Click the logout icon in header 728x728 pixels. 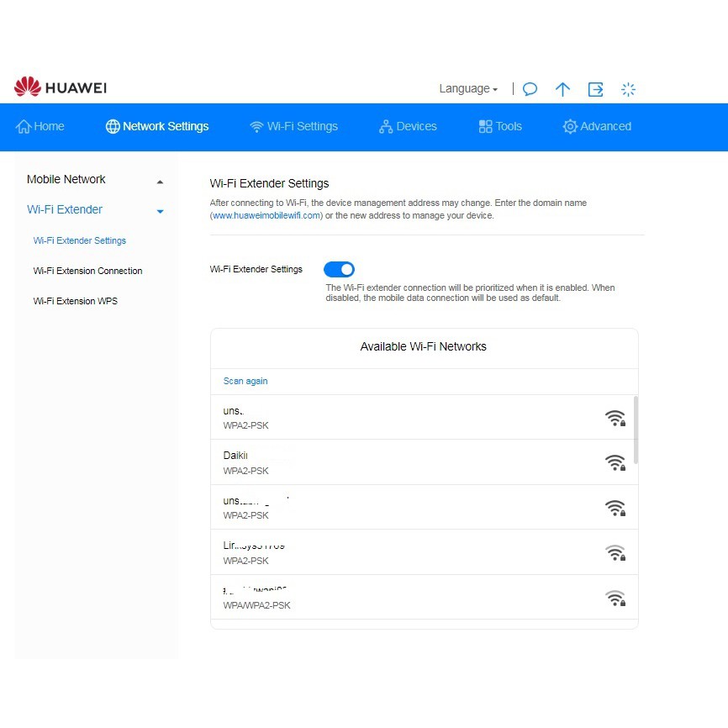click(595, 89)
